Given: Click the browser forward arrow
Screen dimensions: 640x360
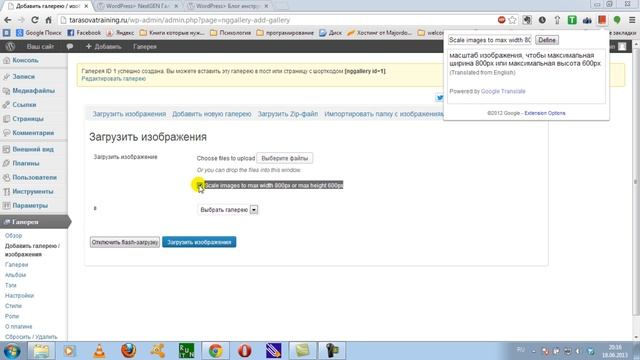Looking at the screenshot, I should pos(21,20).
